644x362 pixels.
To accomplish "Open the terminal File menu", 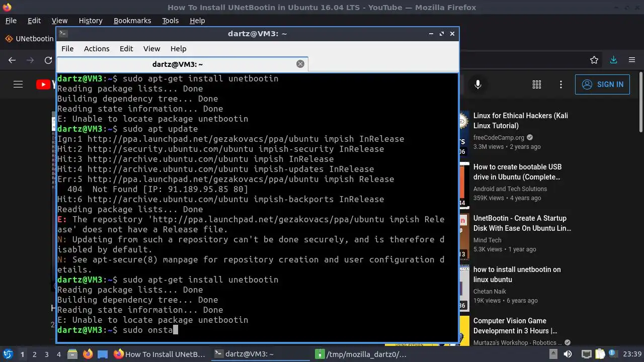I will coord(67,49).
